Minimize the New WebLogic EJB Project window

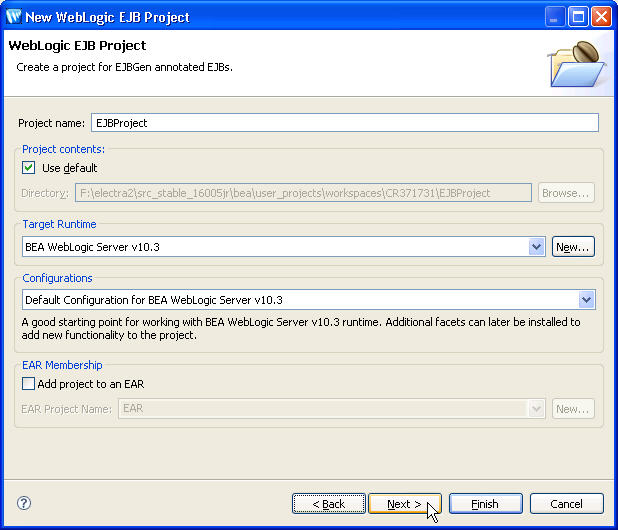555,17
